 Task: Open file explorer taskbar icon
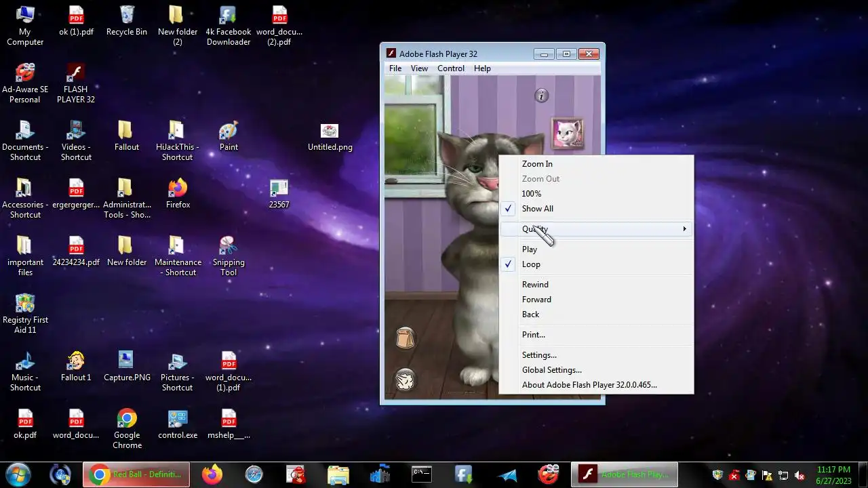click(x=338, y=474)
